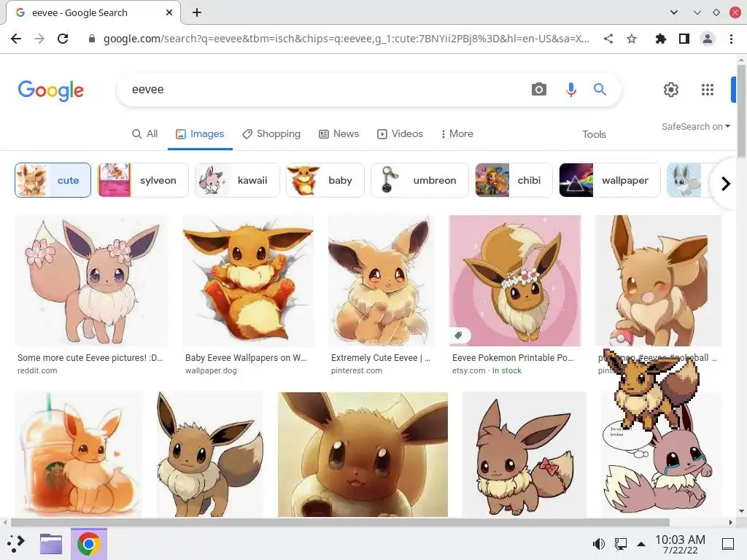
Task: Click the horizontal page scrollbar
Action: click(x=340, y=522)
